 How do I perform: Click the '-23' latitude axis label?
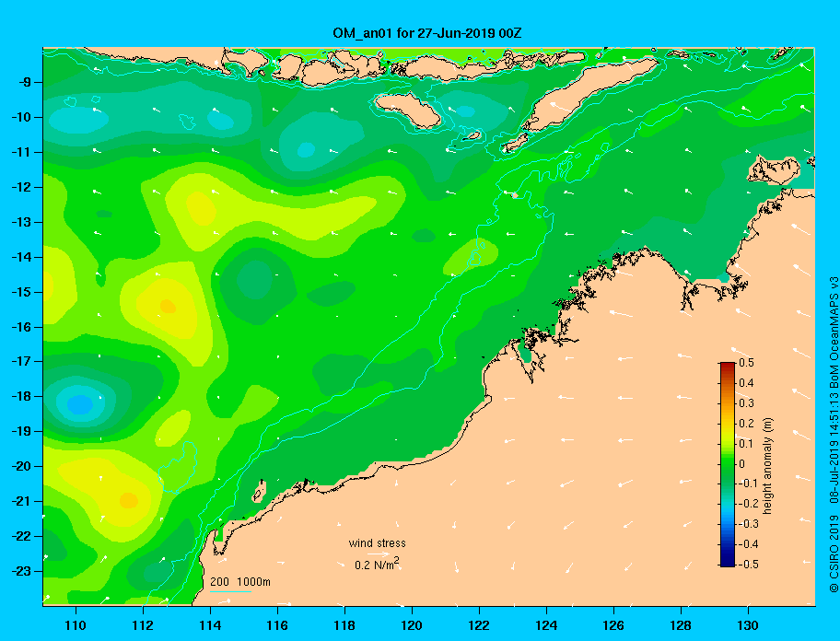22,571
